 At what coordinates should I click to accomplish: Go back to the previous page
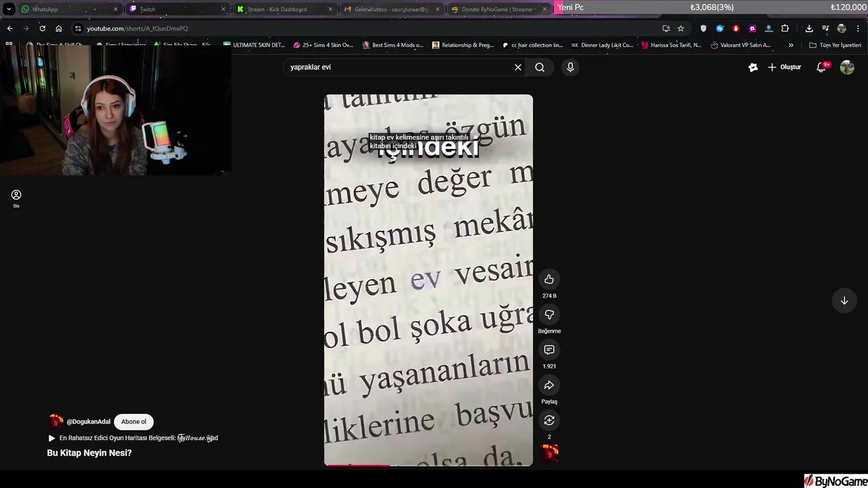click(9, 28)
